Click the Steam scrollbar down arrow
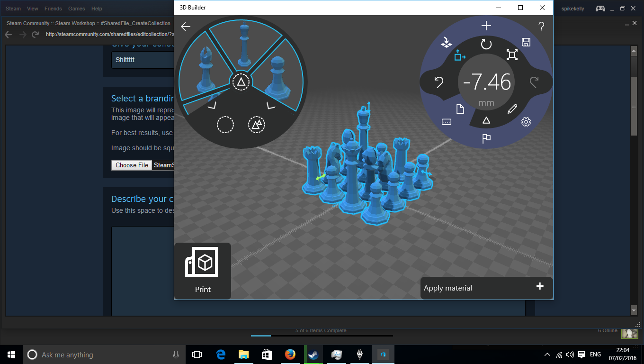The height and width of the screenshot is (364, 644). 634,310
